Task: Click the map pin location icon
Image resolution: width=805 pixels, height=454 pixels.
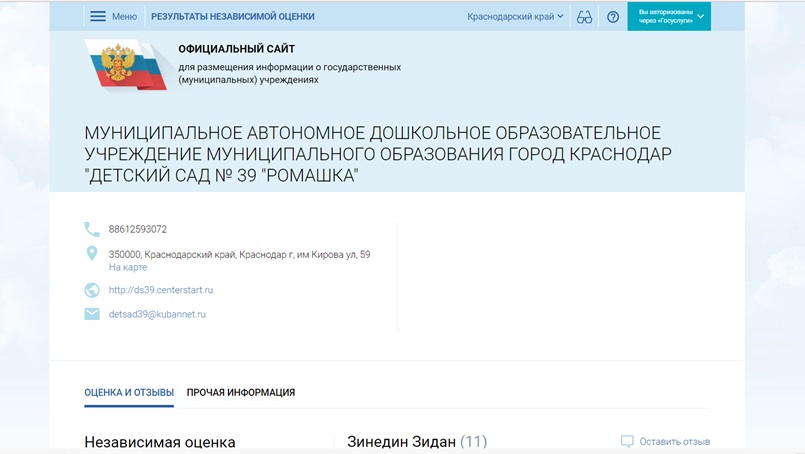Action: tap(92, 253)
